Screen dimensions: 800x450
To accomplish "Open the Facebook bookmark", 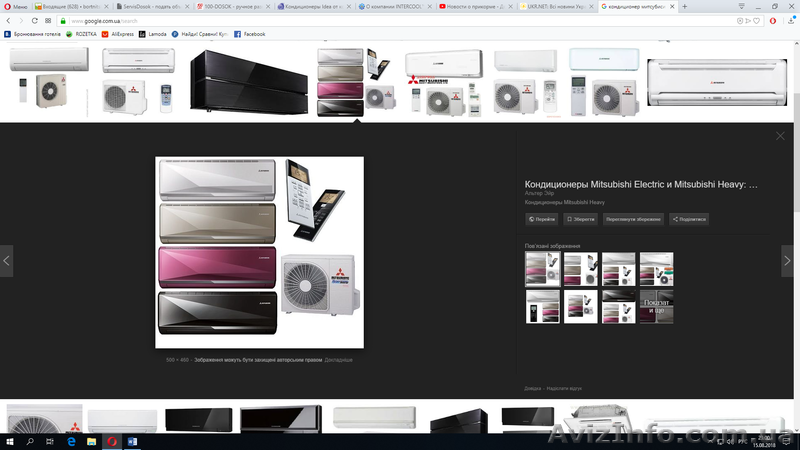I will point(250,34).
